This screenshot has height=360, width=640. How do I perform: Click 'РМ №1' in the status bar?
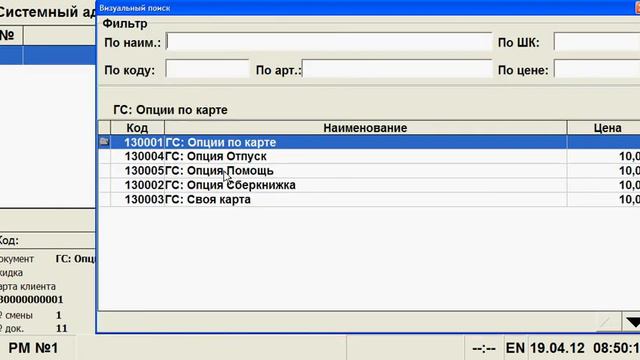tap(33, 348)
